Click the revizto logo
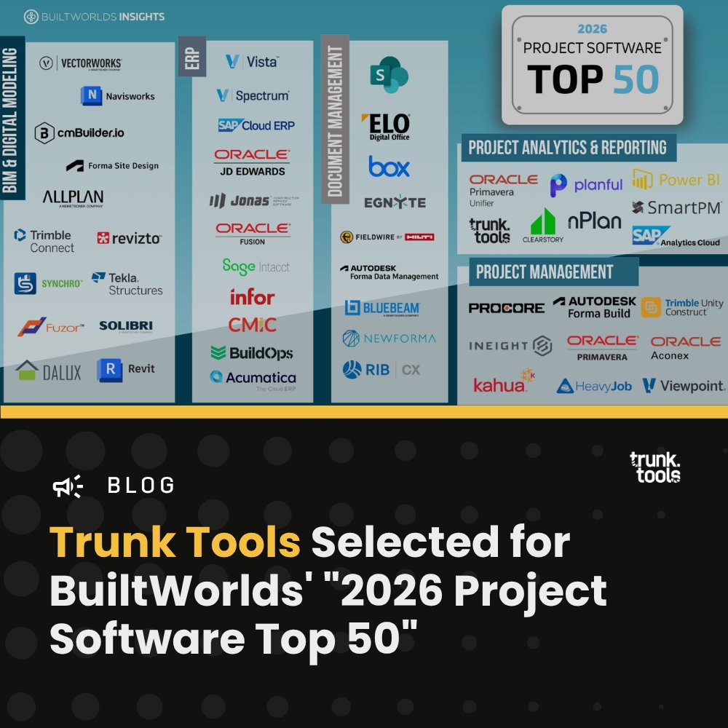728x728 pixels. coord(129,238)
